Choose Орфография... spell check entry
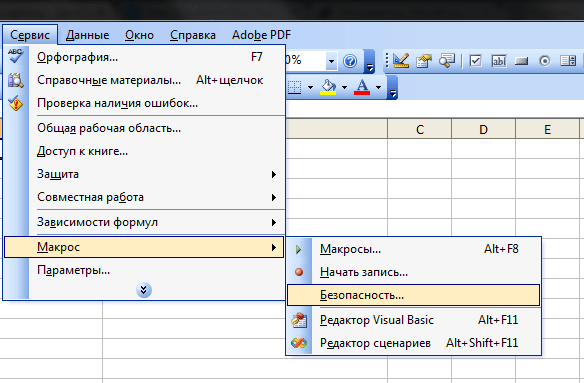The width and height of the screenshot is (584, 383). click(x=144, y=57)
